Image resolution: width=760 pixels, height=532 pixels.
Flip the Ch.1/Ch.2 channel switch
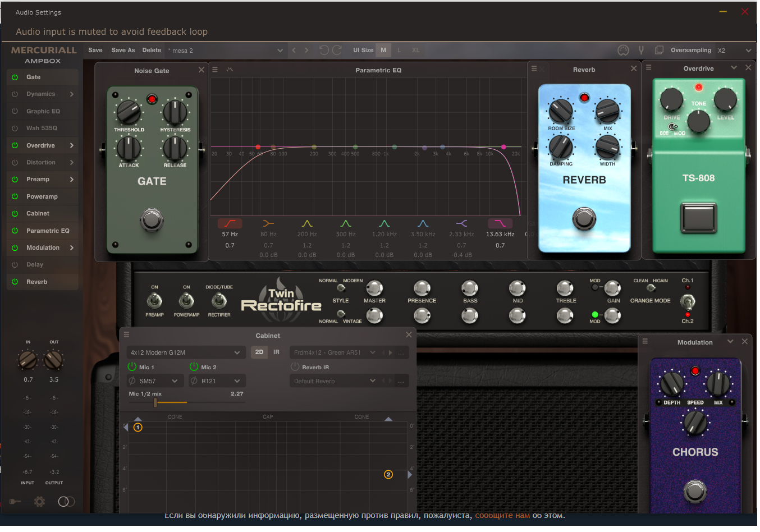pyautogui.click(x=688, y=302)
